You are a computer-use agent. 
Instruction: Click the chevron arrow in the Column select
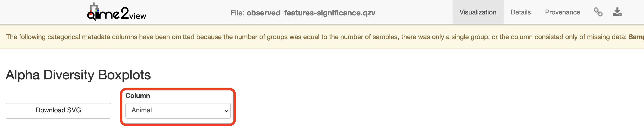[x=227, y=111]
